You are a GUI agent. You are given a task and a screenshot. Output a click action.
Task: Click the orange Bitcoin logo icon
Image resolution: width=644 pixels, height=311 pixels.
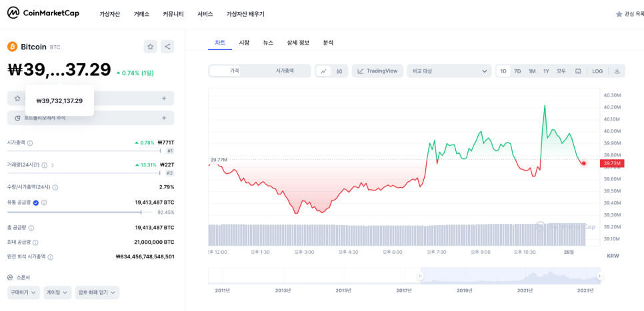12,47
